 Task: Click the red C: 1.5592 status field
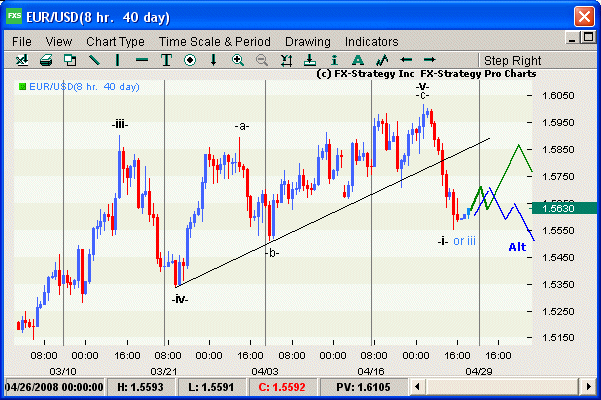[282, 387]
